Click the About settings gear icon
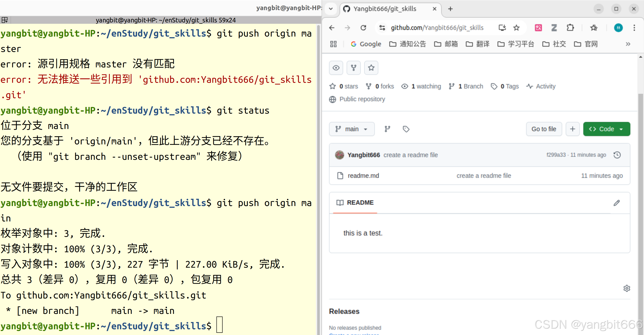This screenshot has width=644, height=335. (626, 288)
